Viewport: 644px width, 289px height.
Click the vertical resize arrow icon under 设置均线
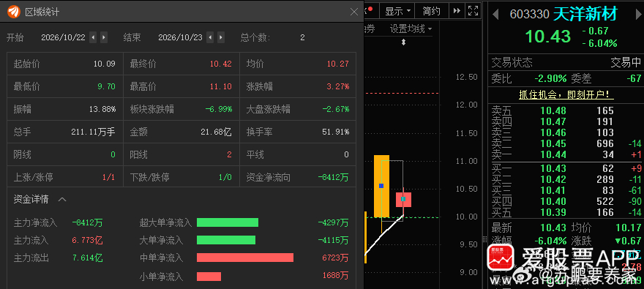click(x=403, y=42)
